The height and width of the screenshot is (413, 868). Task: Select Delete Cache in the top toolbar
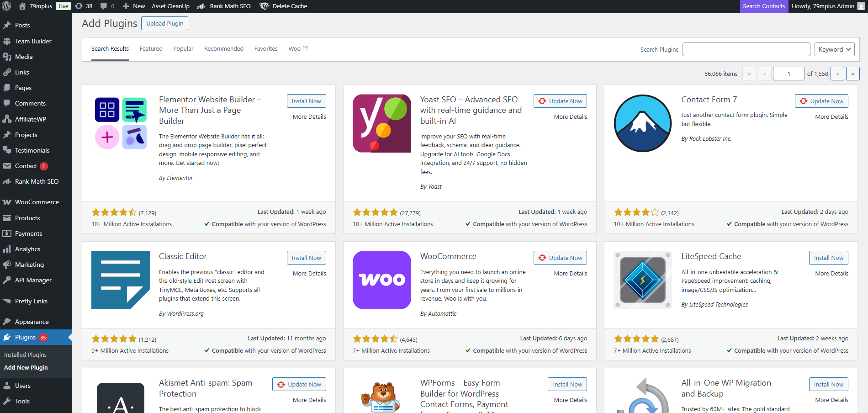(283, 6)
